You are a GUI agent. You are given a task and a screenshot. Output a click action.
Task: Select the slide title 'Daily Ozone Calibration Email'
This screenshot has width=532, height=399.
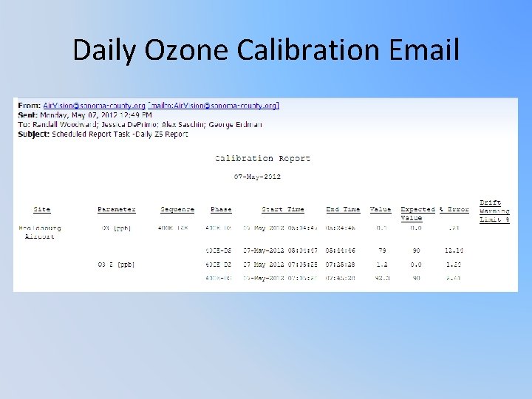pos(266,50)
